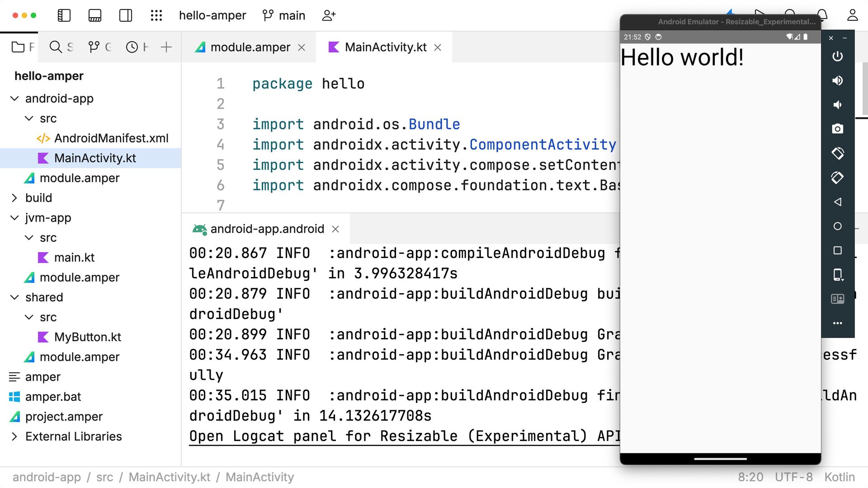Click the Kotlin language indicator

pos(840,477)
